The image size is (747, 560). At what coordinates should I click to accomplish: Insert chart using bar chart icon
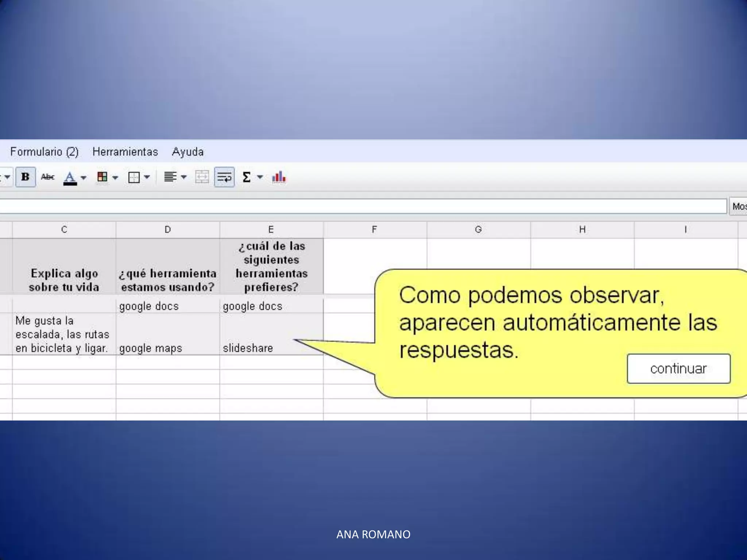click(x=279, y=177)
